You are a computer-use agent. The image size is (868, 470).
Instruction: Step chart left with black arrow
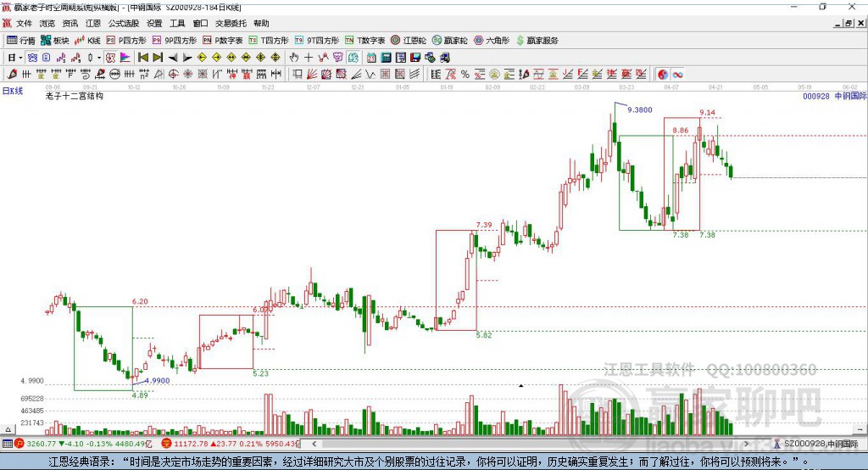(x=173, y=58)
